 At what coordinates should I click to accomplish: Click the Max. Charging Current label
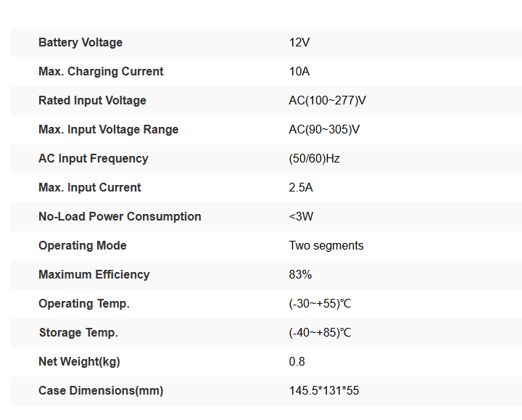pos(101,72)
